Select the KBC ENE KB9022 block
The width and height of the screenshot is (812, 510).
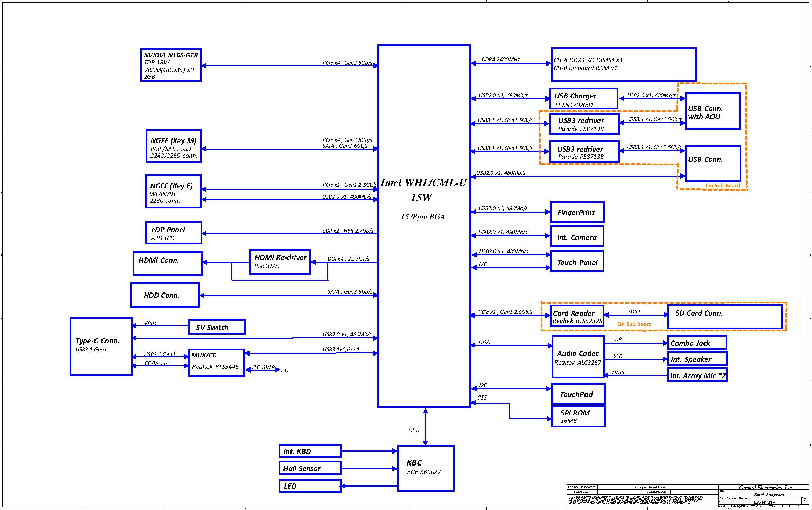(426, 468)
